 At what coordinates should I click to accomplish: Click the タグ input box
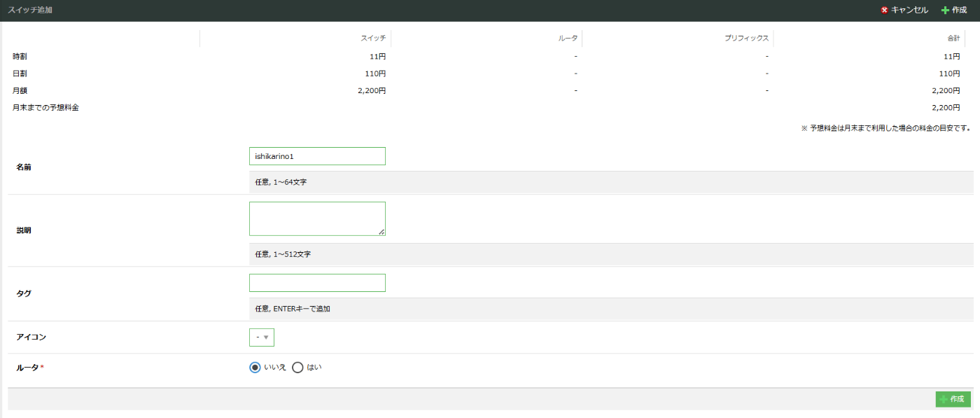click(317, 283)
